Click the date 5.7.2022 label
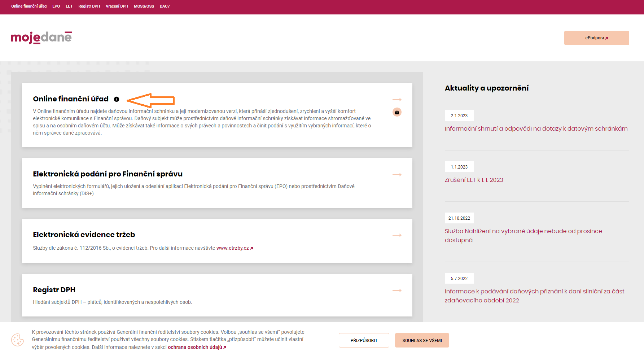Screen dimensions: 644x354 coord(459,279)
